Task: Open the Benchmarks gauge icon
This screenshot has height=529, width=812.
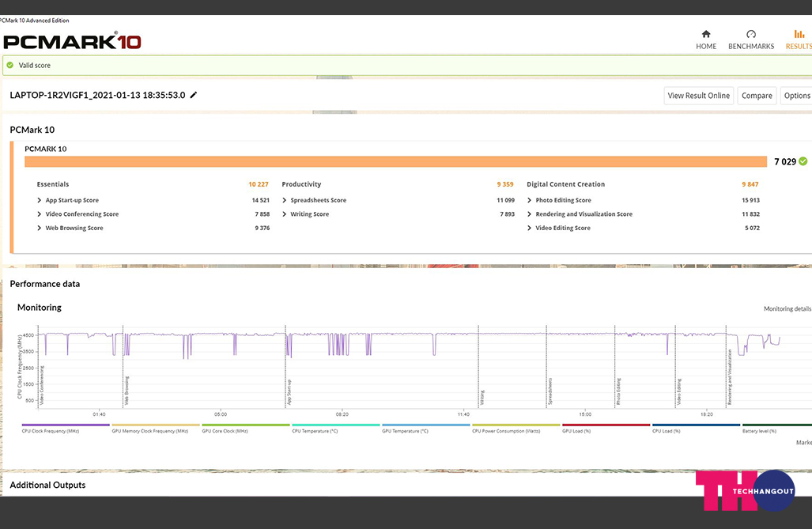Action: tap(751, 34)
